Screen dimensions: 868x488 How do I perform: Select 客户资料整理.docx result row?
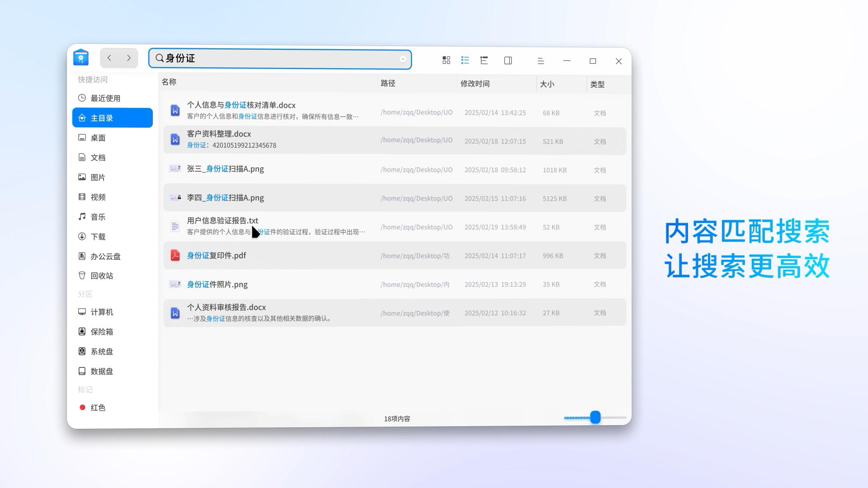[x=219, y=134]
